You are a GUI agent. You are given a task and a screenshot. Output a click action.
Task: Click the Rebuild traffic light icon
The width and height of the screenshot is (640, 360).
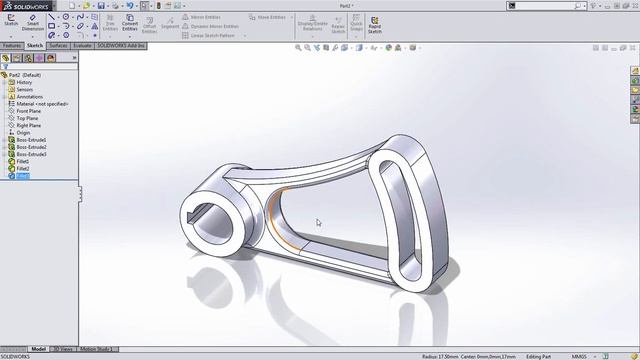(x=158, y=6)
